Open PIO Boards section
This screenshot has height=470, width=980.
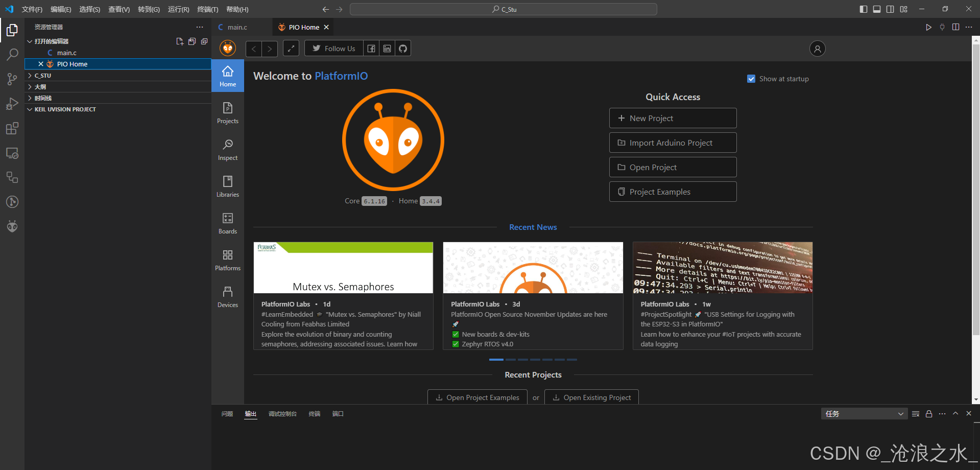(x=228, y=223)
